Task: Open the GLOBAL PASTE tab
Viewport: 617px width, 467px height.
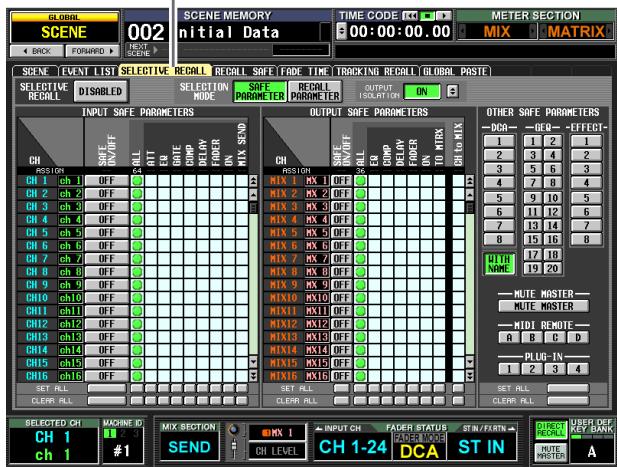Action: pyautogui.click(x=455, y=72)
